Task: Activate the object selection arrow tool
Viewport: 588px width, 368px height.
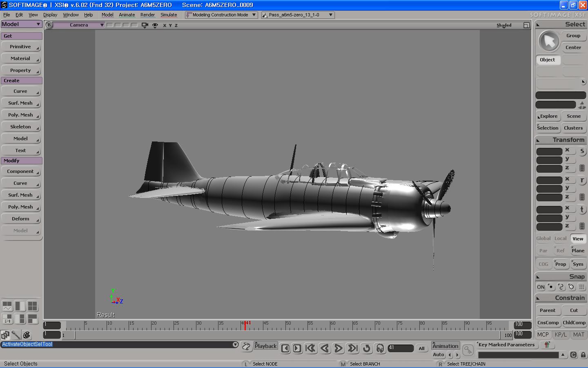Action: [x=549, y=41]
